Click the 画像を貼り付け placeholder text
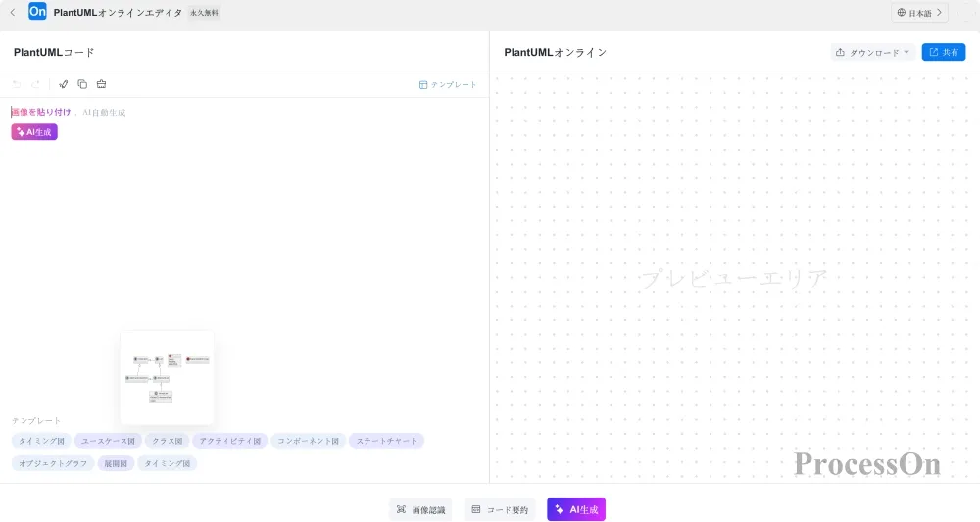 coord(41,113)
